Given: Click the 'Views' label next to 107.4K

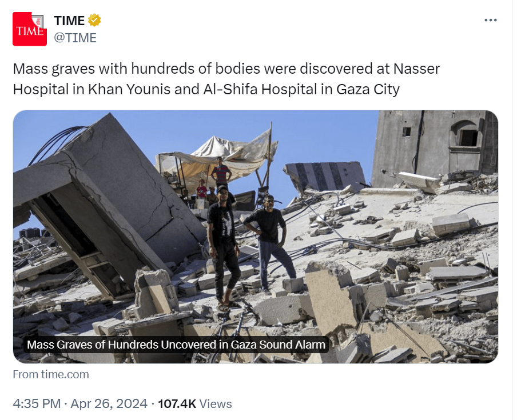Looking at the screenshot, I should (215, 404).
